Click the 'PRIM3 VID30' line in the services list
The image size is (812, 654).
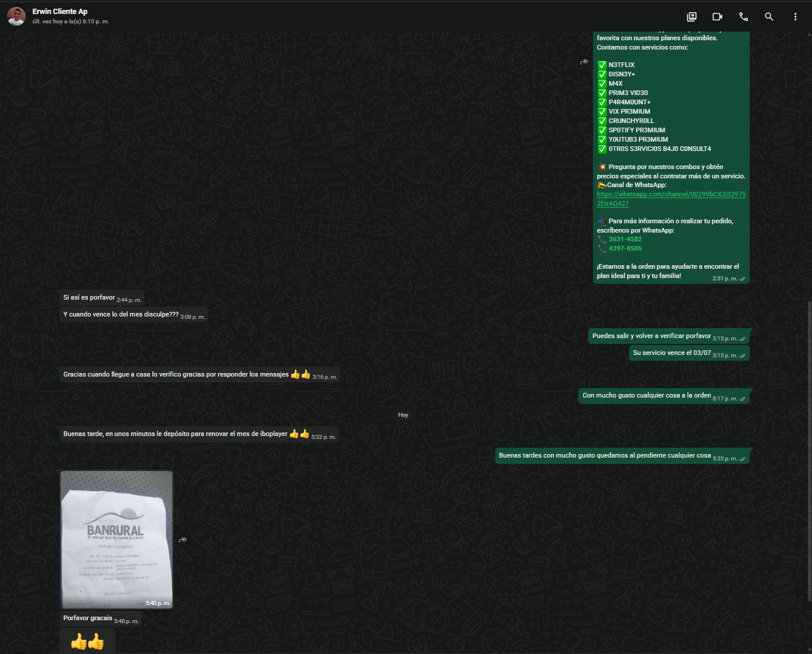pos(629,93)
